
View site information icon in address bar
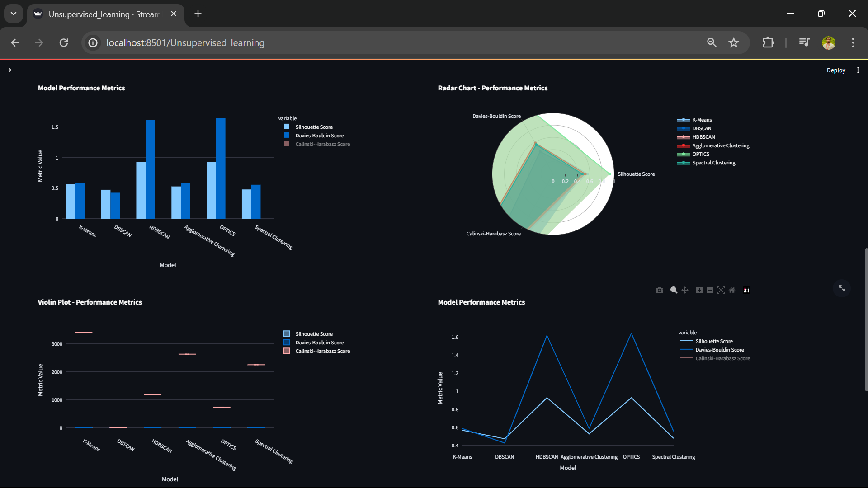click(93, 42)
